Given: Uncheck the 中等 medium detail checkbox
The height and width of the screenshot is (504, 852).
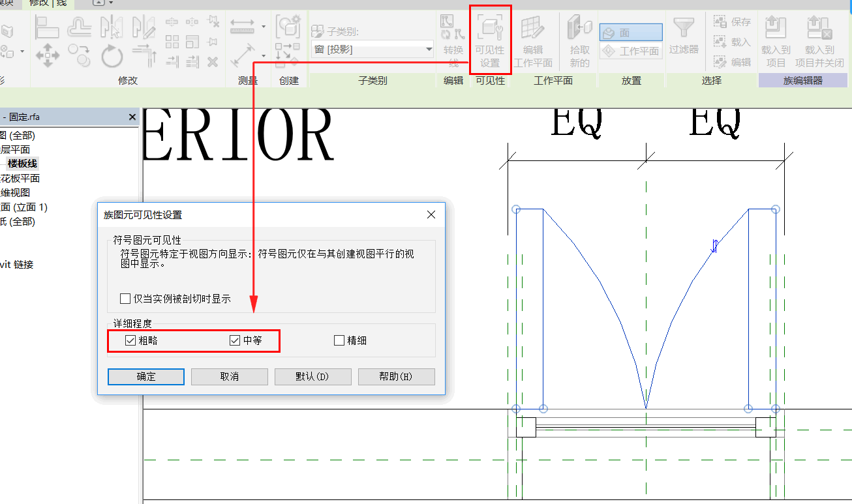Looking at the screenshot, I should coord(235,340).
